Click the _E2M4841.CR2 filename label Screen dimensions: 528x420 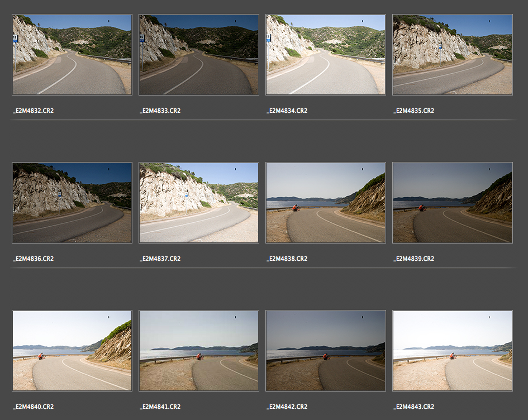pyautogui.click(x=160, y=407)
